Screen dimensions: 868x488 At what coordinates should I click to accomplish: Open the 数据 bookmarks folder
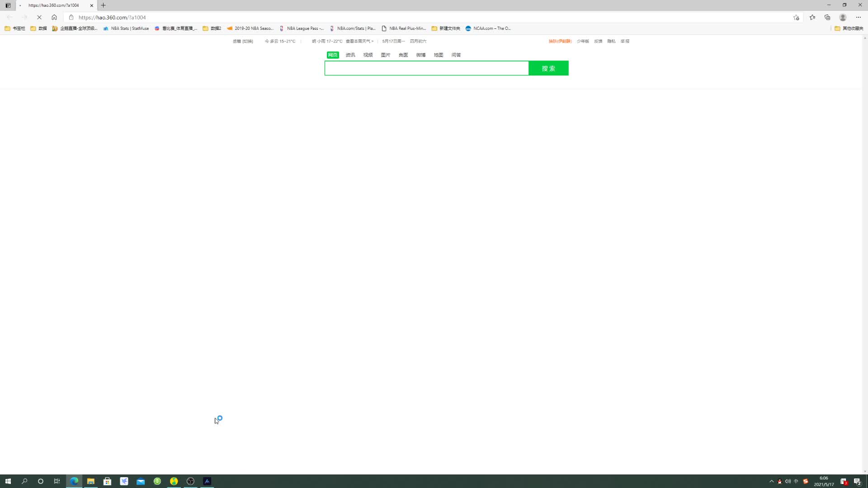pyautogui.click(x=39, y=28)
